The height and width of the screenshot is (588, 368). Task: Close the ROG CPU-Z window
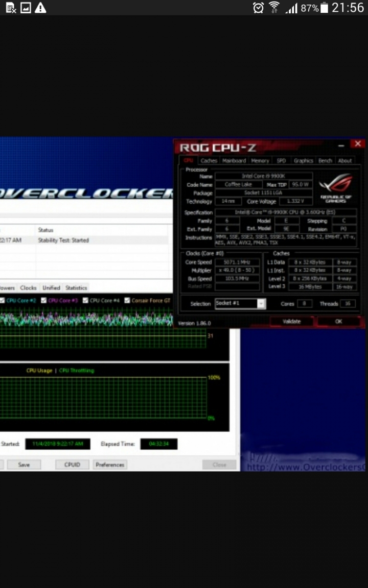(357, 143)
